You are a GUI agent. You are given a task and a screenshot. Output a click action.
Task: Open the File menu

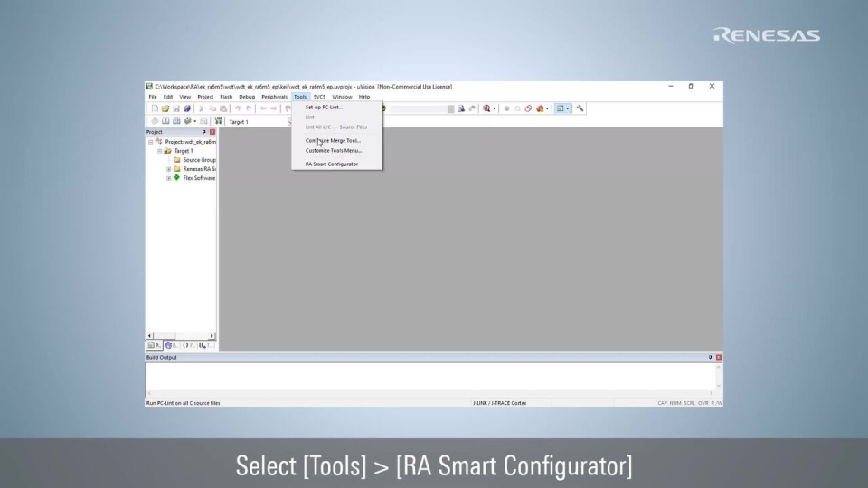click(x=153, y=97)
